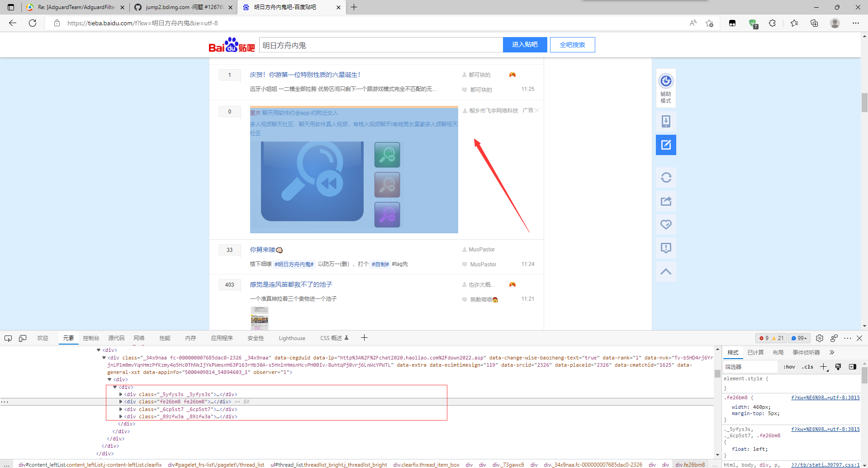Image resolution: width=868 pixels, height=468 pixels.
Task: Toggle the device emulation toolbar
Action: (22, 338)
